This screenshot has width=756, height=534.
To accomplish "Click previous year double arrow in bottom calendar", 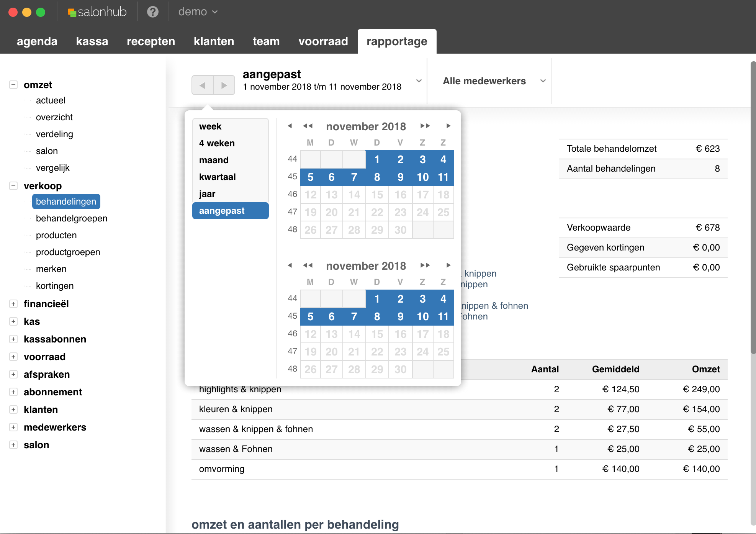I will coord(308,265).
